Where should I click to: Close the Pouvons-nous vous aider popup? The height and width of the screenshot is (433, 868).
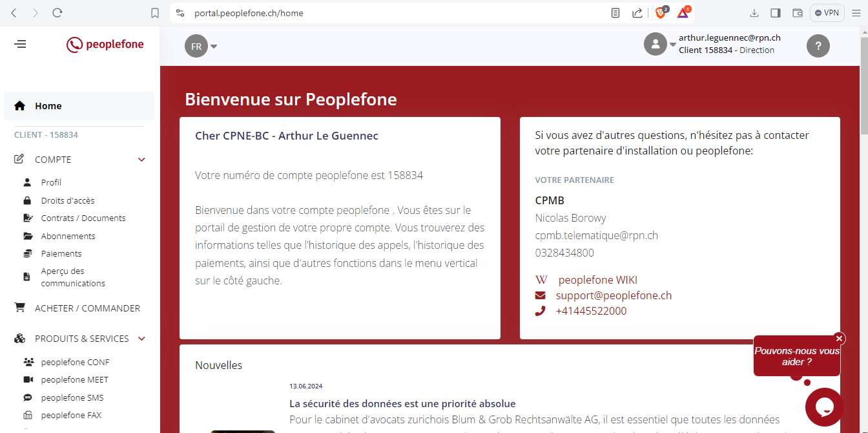point(839,338)
